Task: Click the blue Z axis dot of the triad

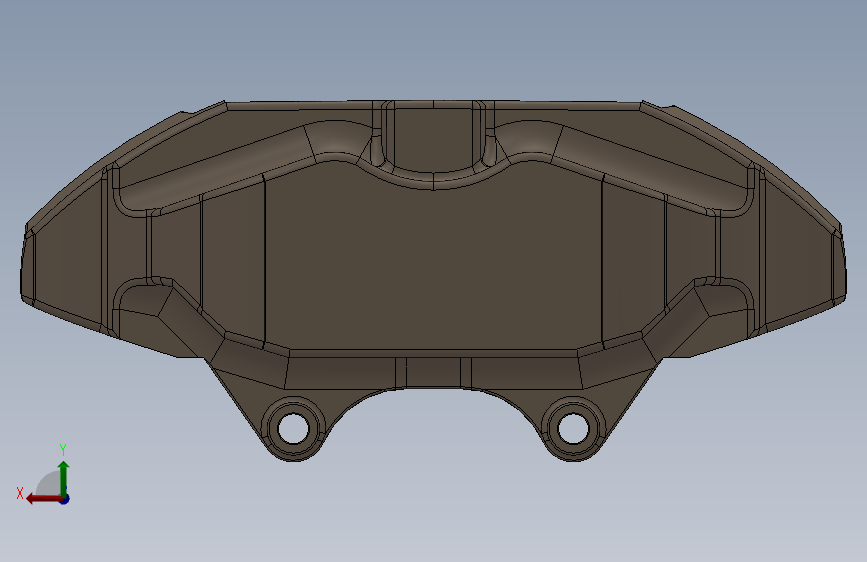Action: tap(65, 499)
